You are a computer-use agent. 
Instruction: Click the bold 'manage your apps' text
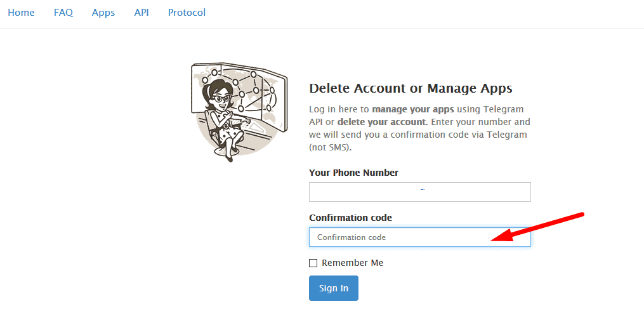click(412, 109)
